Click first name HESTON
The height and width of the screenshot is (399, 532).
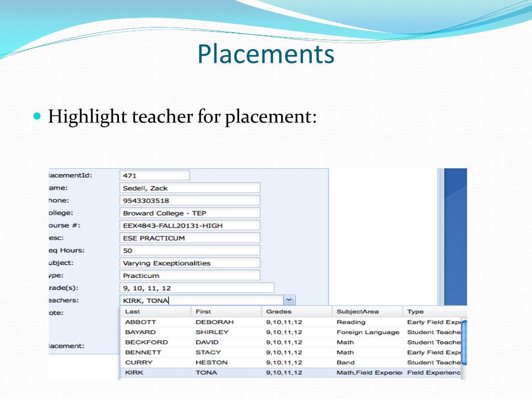(x=211, y=362)
